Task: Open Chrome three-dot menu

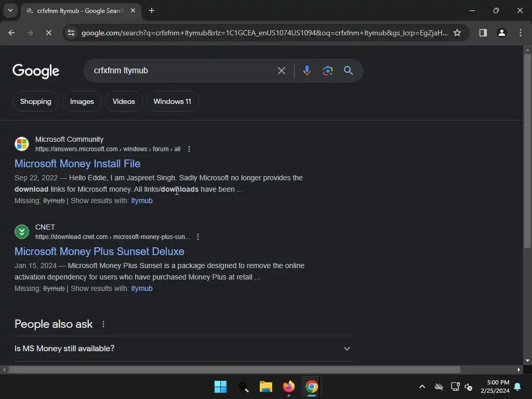Action: coord(521,33)
